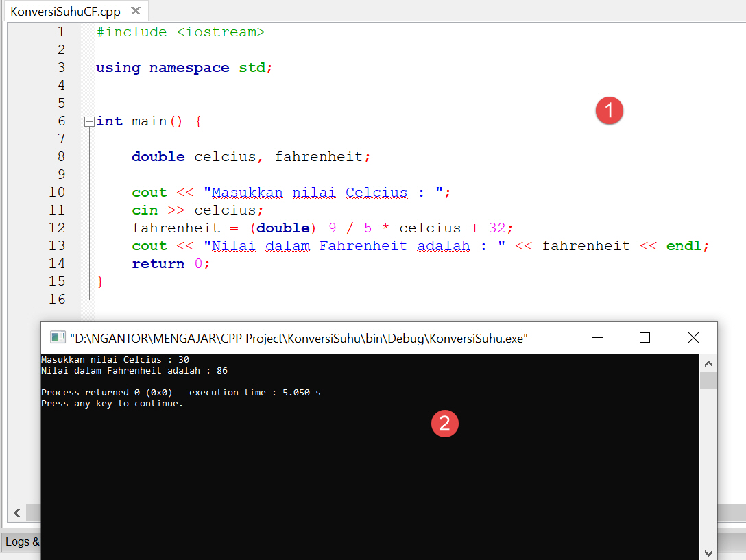Click the closing brace on line 15
This screenshot has width=746, height=560.
pos(100,282)
